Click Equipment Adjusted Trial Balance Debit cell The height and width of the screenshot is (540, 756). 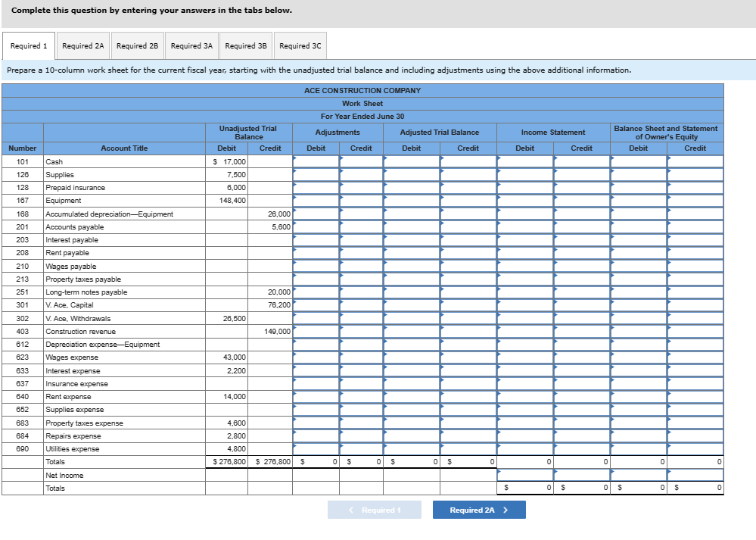pos(412,201)
